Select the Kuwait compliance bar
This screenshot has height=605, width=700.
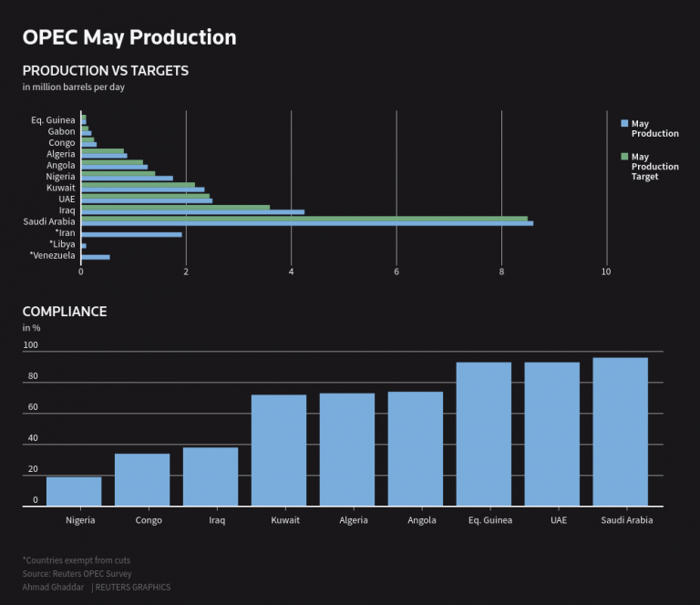click(279, 450)
